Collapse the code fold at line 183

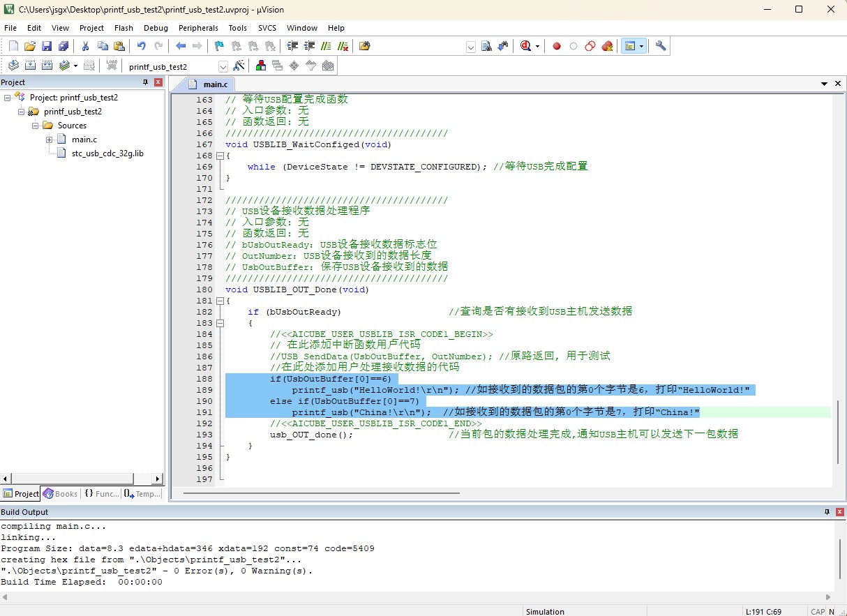[220, 323]
